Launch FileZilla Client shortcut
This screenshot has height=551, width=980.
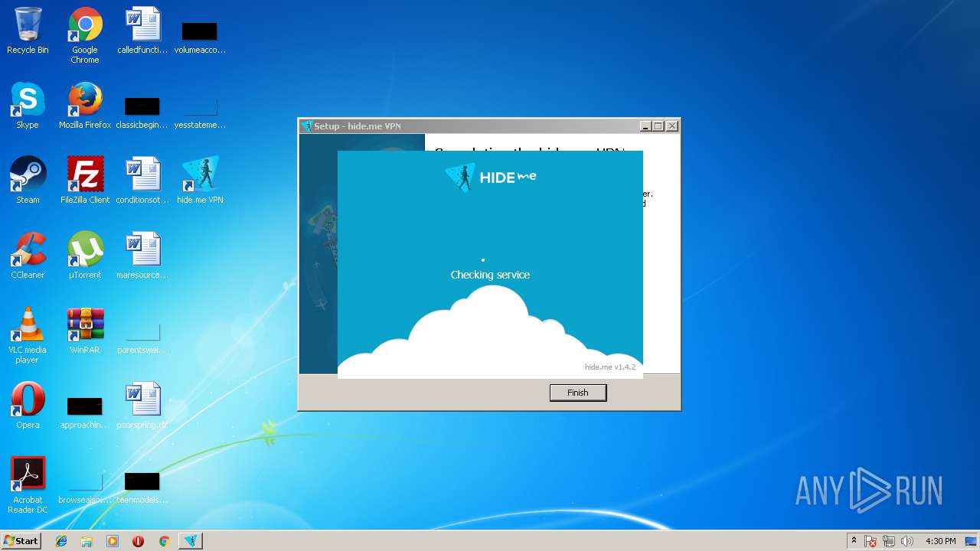pyautogui.click(x=85, y=181)
